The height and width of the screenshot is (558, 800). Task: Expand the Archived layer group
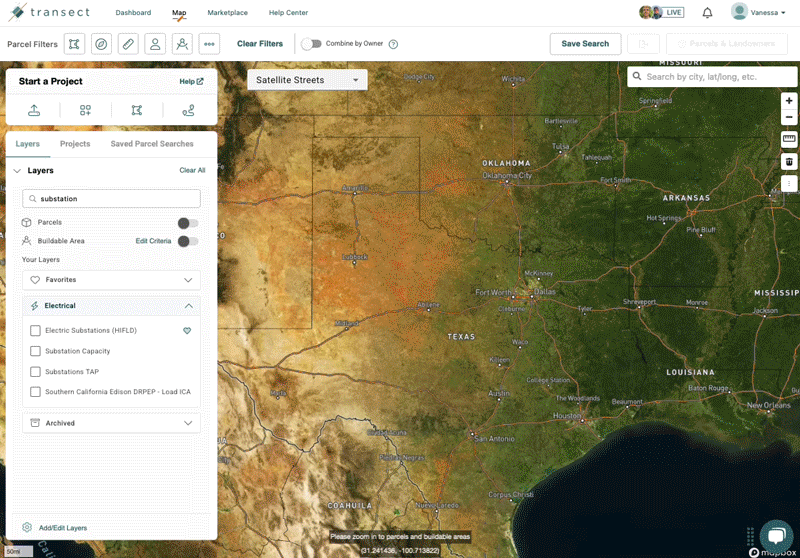click(111, 423)
